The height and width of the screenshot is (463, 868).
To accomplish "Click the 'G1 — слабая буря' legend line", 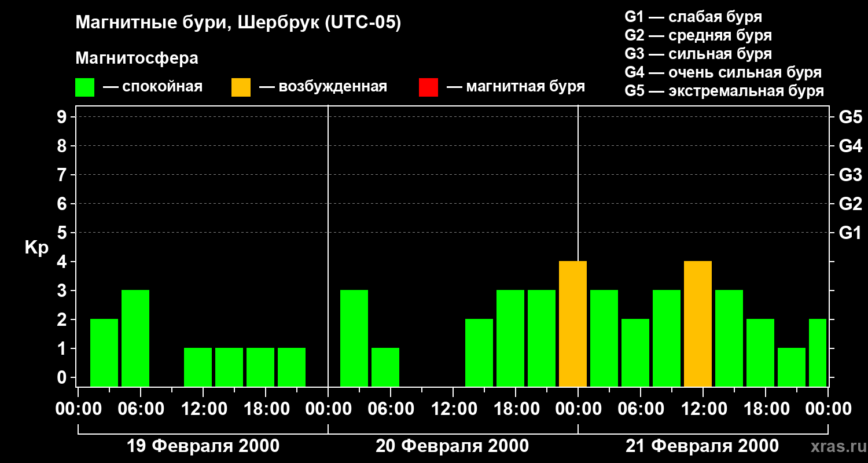I will [693, 17].
